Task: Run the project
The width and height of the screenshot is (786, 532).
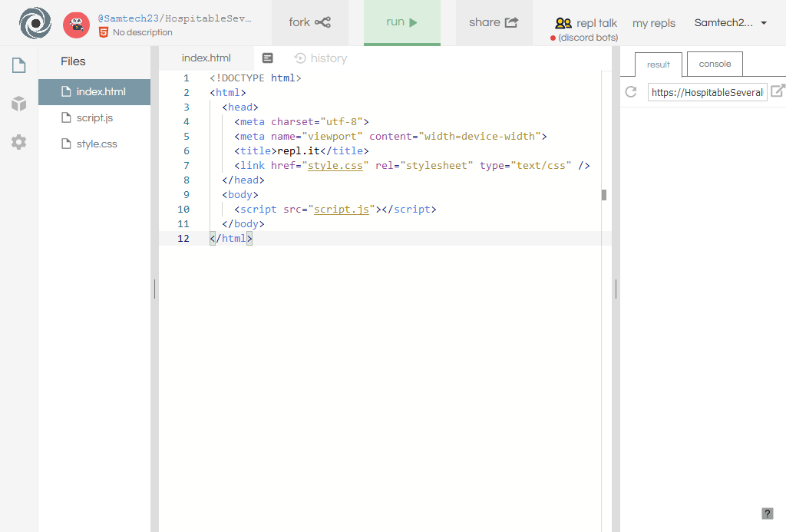Action: [x=402, y=22]
